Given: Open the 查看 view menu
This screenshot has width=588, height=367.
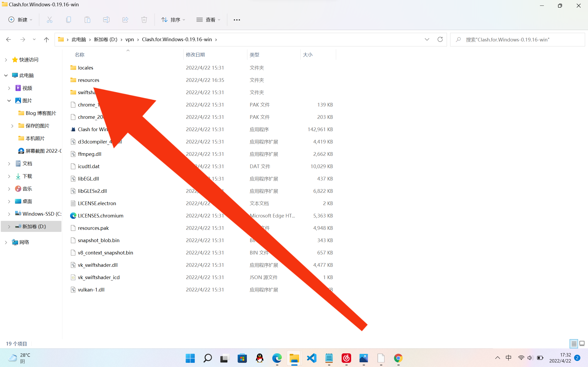Looking at the screenshot, I should point(209,20).
